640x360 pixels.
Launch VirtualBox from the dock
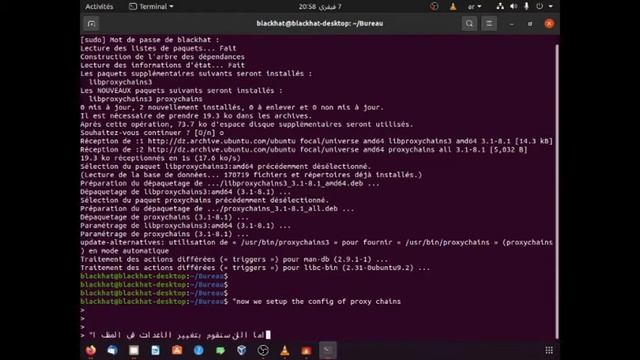[242, 350]
